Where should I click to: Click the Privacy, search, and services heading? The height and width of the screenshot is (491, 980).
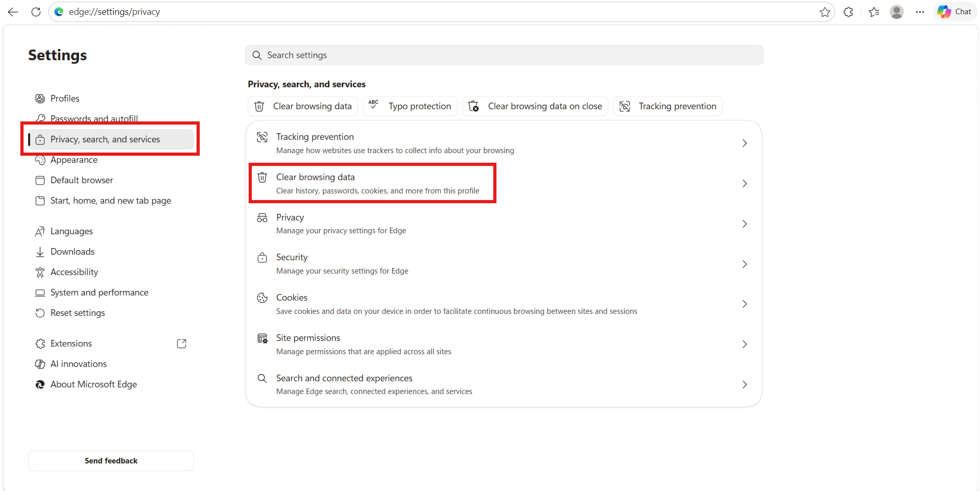point(307,84)
